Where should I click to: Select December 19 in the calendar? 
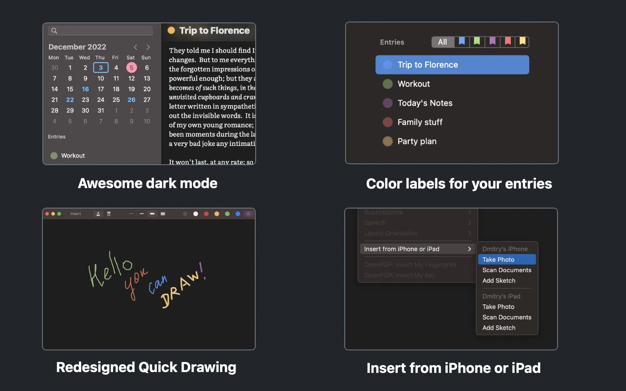(x=131, y=89)
